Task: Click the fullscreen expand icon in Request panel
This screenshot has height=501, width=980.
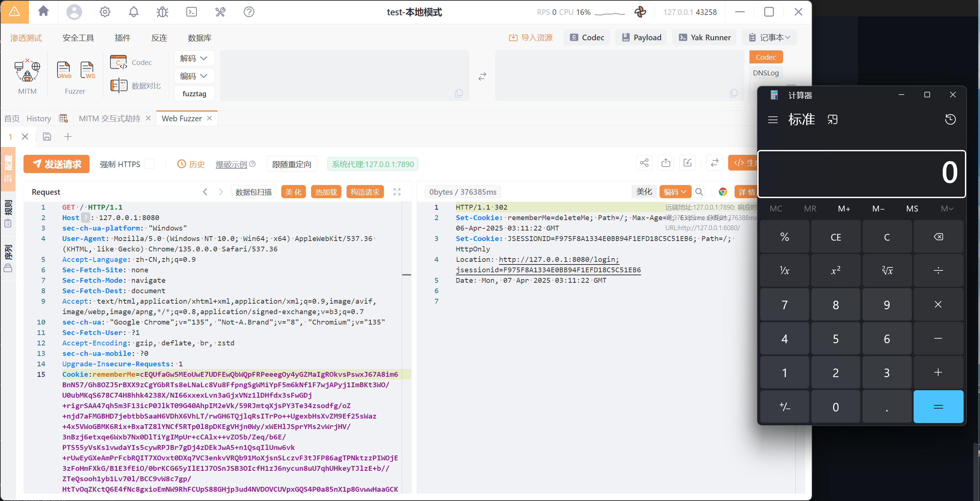Action: tap(397, 192)
